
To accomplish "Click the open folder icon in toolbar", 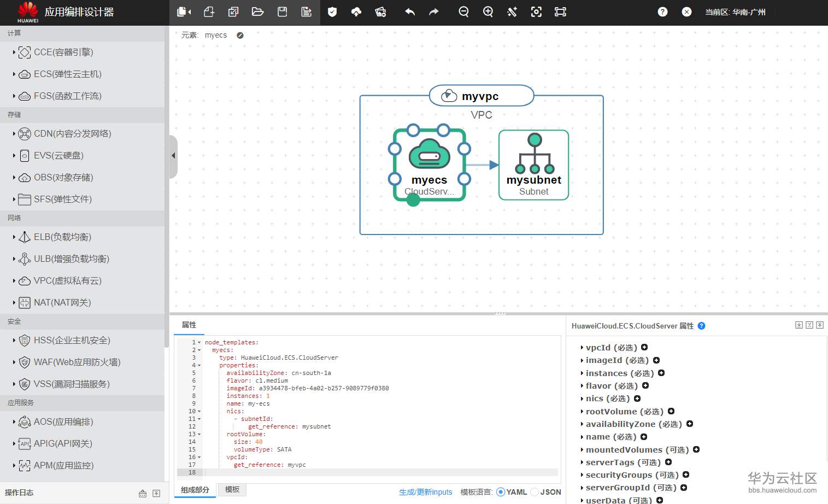I will click(257, 11).
